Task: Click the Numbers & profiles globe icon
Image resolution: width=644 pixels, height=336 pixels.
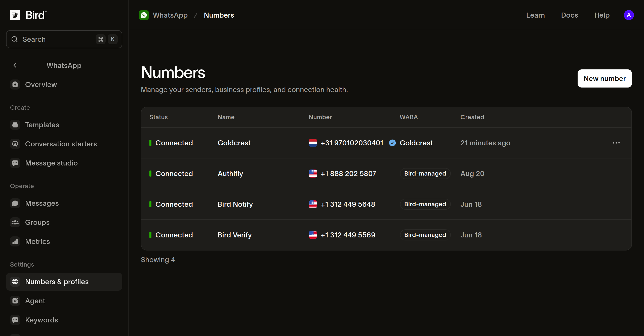Action: pyautogui.click(x=15, y=282)
